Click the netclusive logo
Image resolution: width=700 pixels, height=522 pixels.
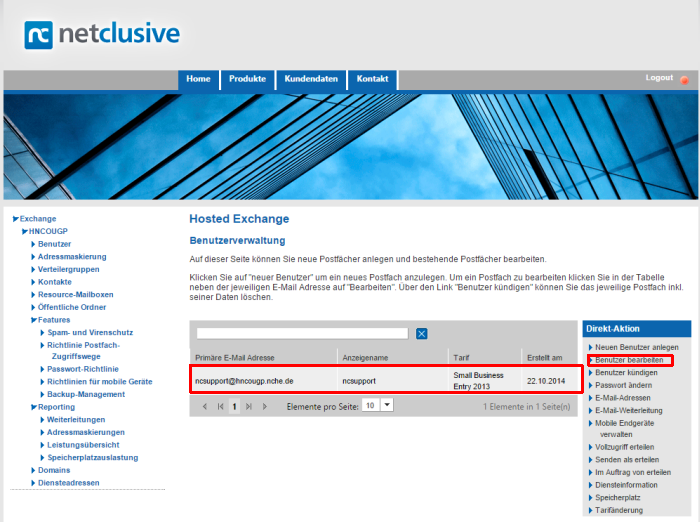click(x=102, y=34)
